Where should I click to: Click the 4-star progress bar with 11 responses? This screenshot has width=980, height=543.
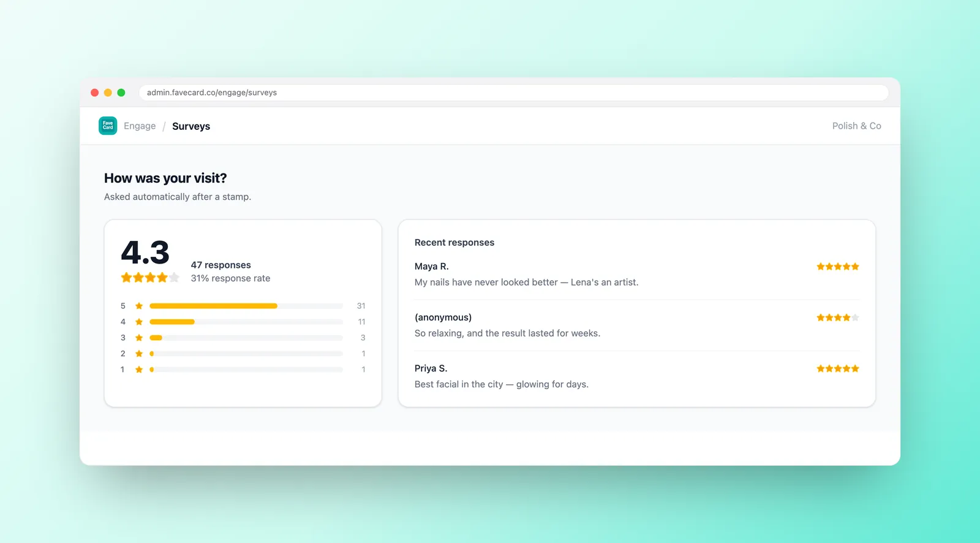[246, 322]
